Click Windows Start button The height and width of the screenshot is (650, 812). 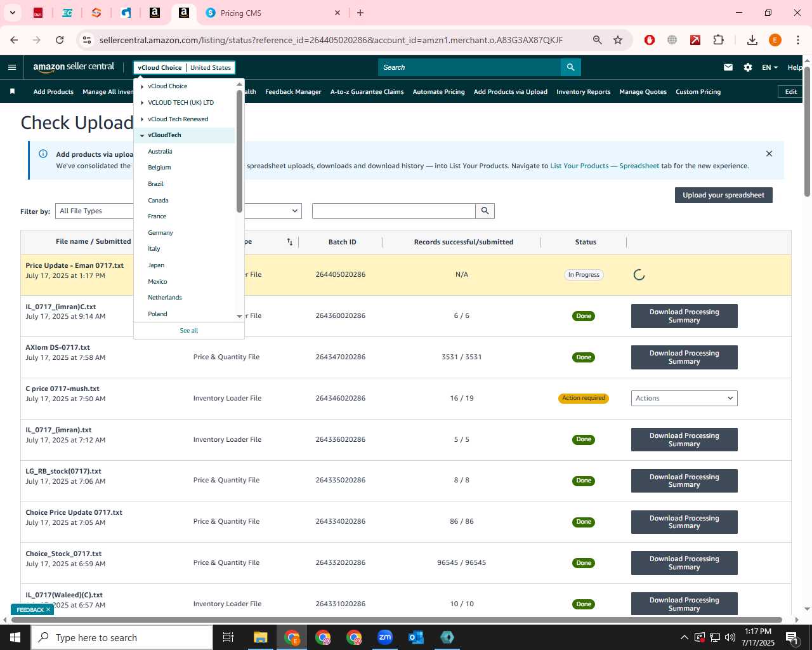(x=15, y=637)
